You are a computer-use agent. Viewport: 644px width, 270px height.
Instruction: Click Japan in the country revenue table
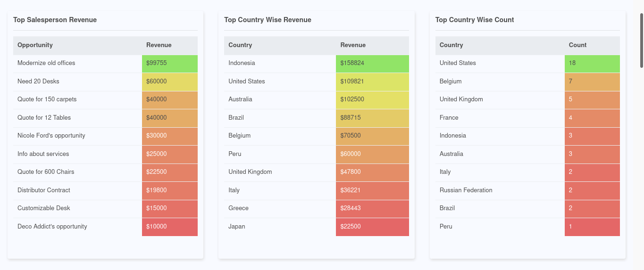(236, 227)
